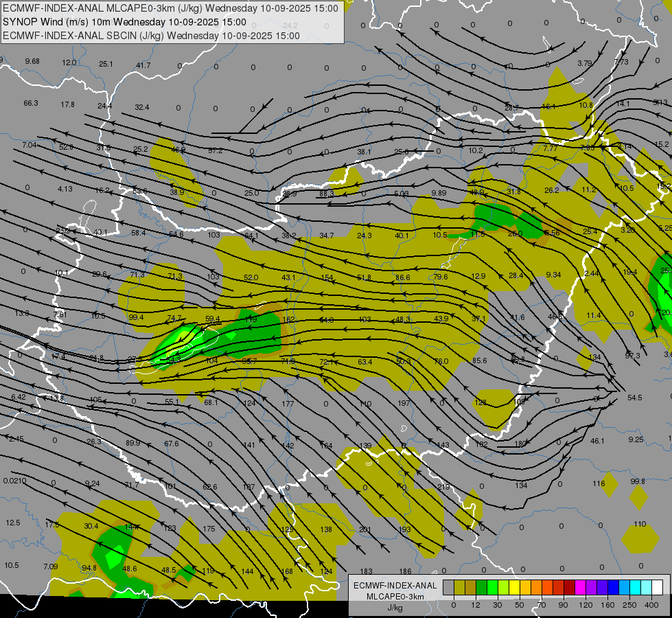Click the map value 88.3
The image size is (672, 618).
(327, 194)
